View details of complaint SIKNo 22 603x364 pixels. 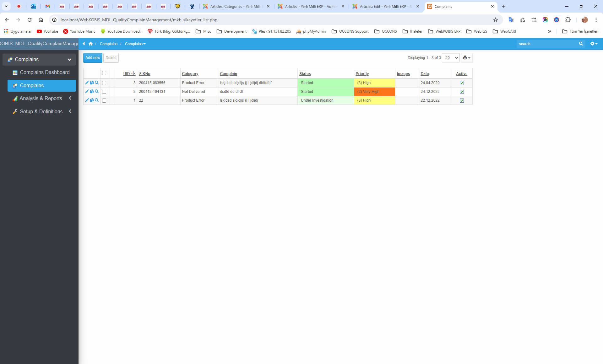pos(97,100)
